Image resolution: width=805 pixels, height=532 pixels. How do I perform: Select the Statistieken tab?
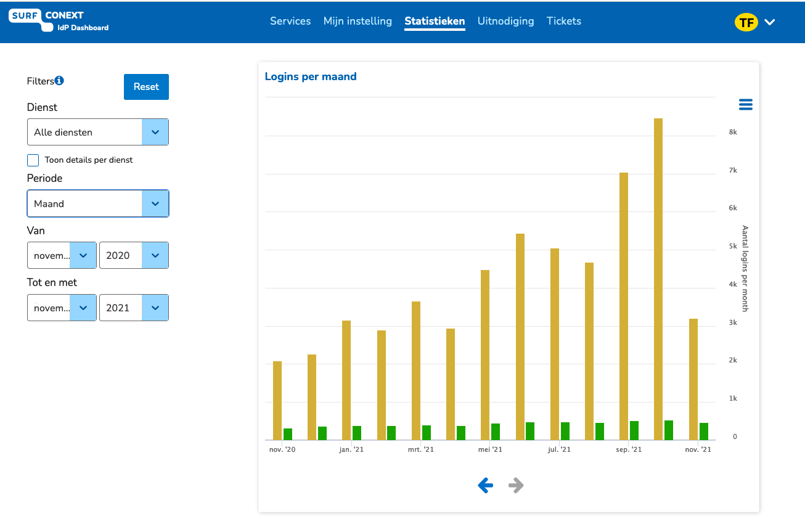435,22
